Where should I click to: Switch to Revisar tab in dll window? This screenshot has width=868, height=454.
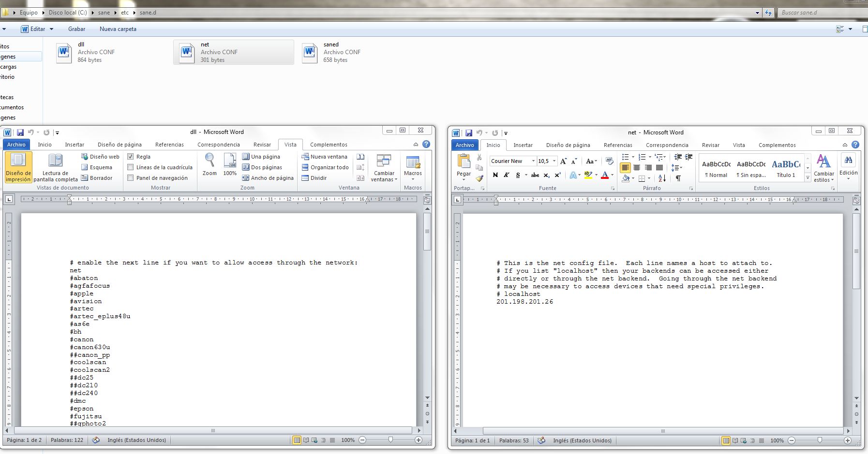(262, 145)
